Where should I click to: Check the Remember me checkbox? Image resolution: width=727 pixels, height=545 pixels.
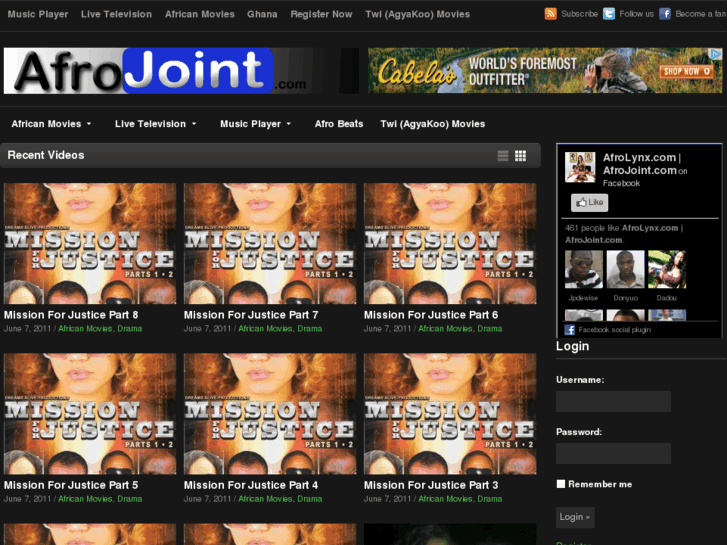[x=561, y=484]
